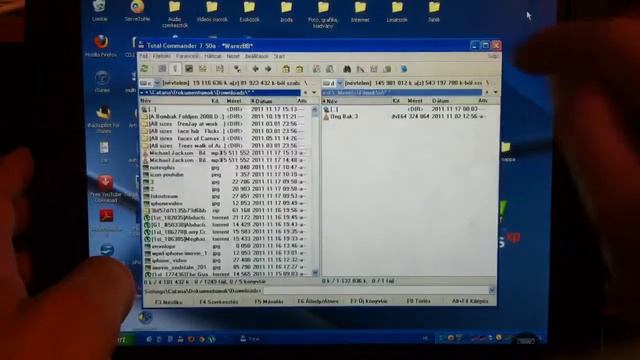Click the F8 Törlés button

[418, 301]
